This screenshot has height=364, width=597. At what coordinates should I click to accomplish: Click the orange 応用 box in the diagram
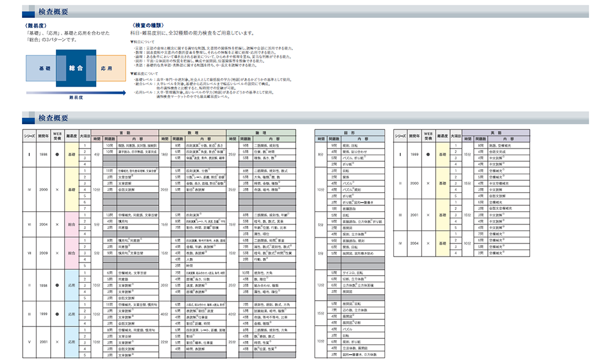pos(106,69)
